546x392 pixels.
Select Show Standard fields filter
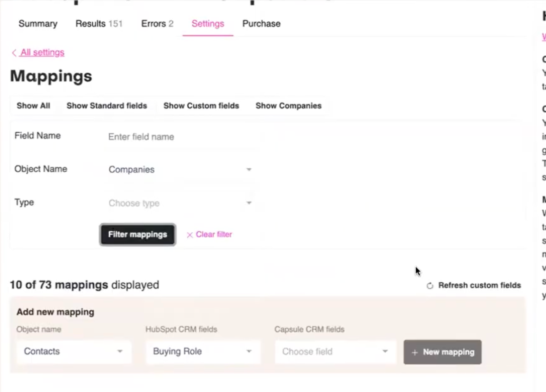(x=107, y=106)
